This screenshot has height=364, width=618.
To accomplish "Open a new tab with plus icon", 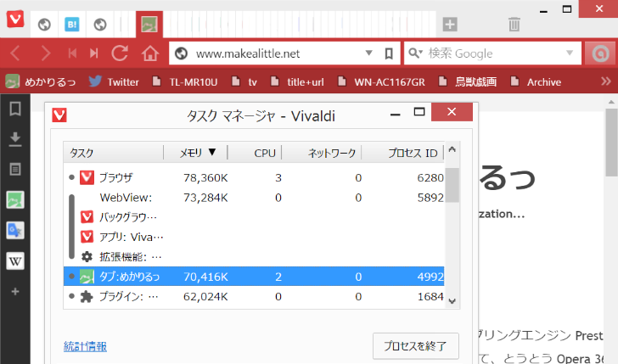I will 450,25.
